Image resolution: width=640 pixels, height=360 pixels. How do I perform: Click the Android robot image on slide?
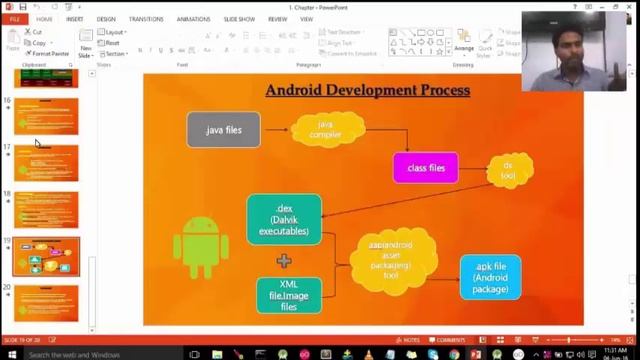coord(201,248)
